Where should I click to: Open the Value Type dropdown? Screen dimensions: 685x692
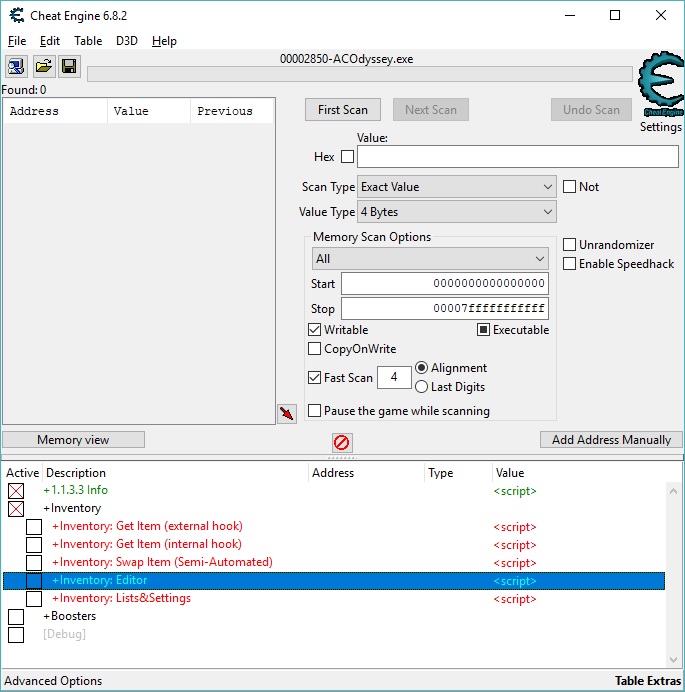[456, 212]
